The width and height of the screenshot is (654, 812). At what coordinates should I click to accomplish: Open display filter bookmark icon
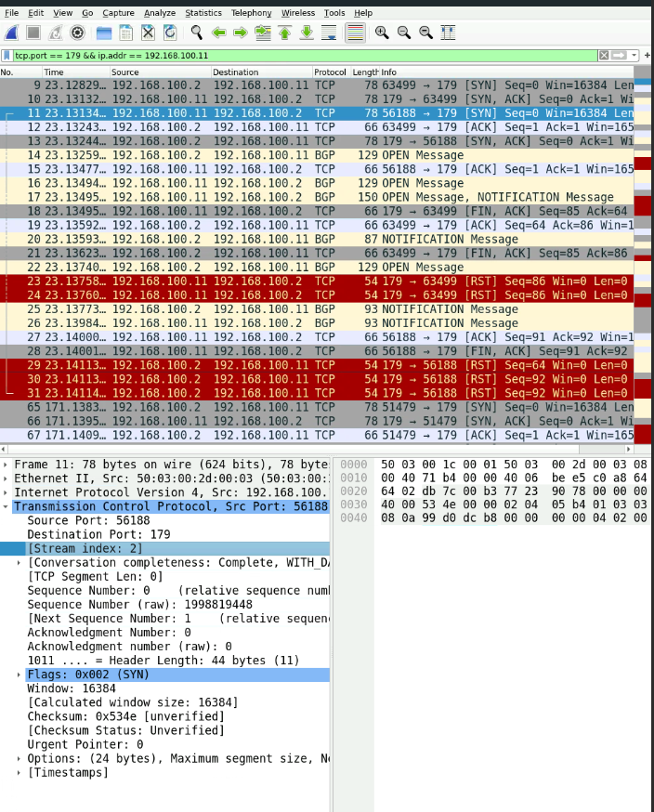pyautogui.click(x=7, y=56)
